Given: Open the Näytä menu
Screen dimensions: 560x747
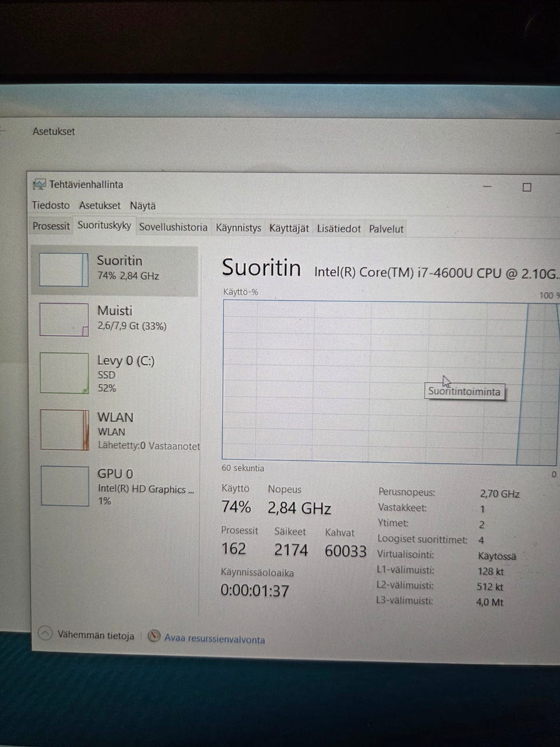Looking at the screenshot, I should (x=143, y=205).
